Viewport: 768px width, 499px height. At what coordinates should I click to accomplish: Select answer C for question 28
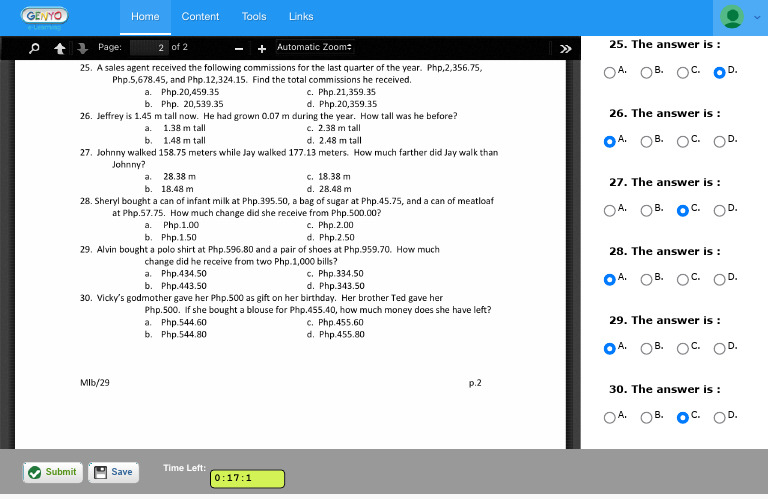[683, 280]
